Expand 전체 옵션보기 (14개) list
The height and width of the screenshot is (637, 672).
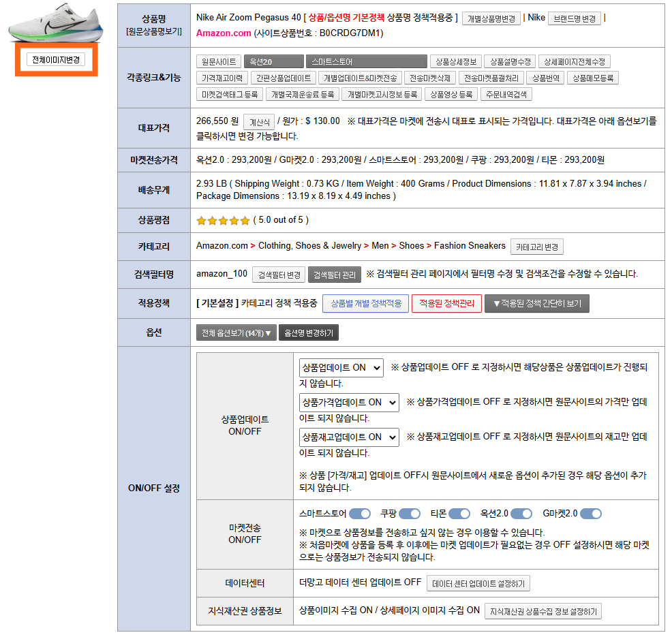click(x=236, y=332)
